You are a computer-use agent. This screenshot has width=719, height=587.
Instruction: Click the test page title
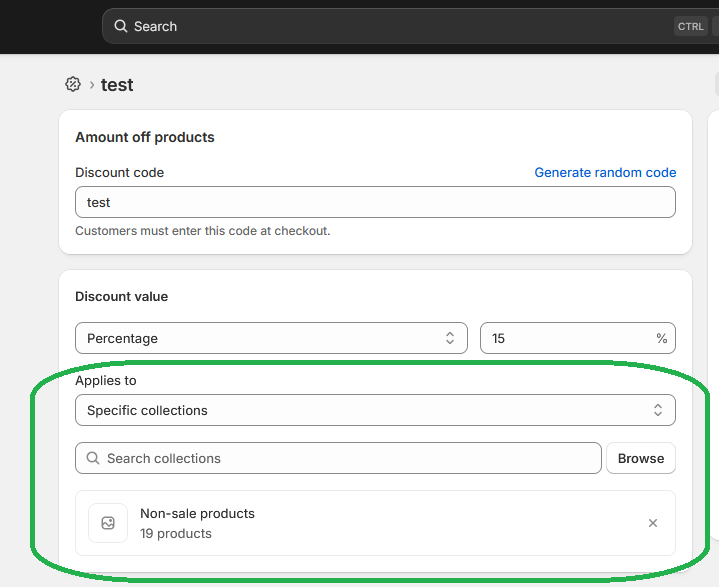(117, 85)
